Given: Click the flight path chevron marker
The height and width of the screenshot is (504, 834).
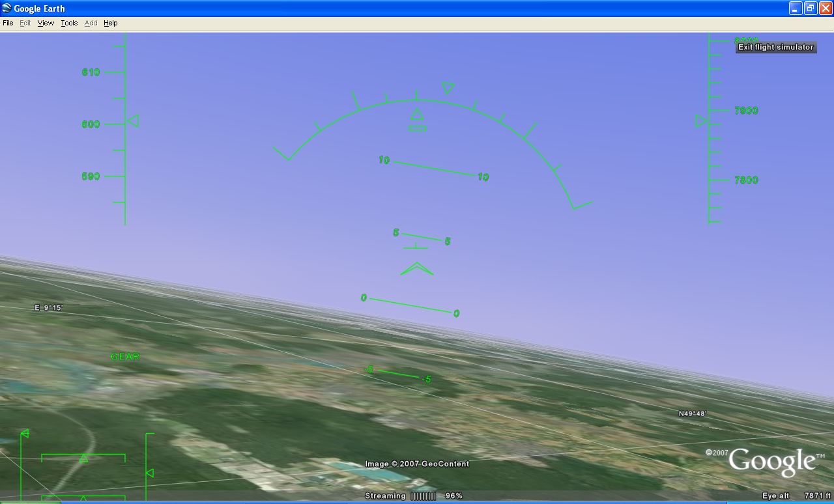Looking at the screenshot, I should coord(417,269).
